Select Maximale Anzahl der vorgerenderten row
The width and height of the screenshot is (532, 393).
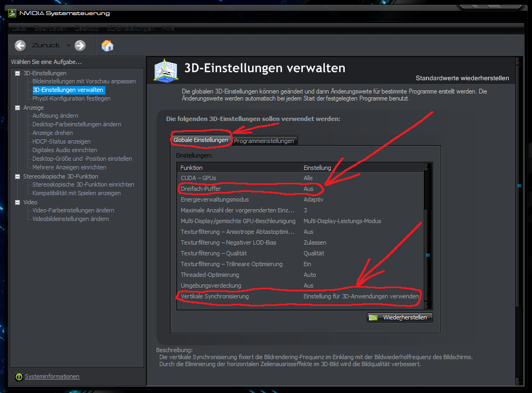(301, 210)
